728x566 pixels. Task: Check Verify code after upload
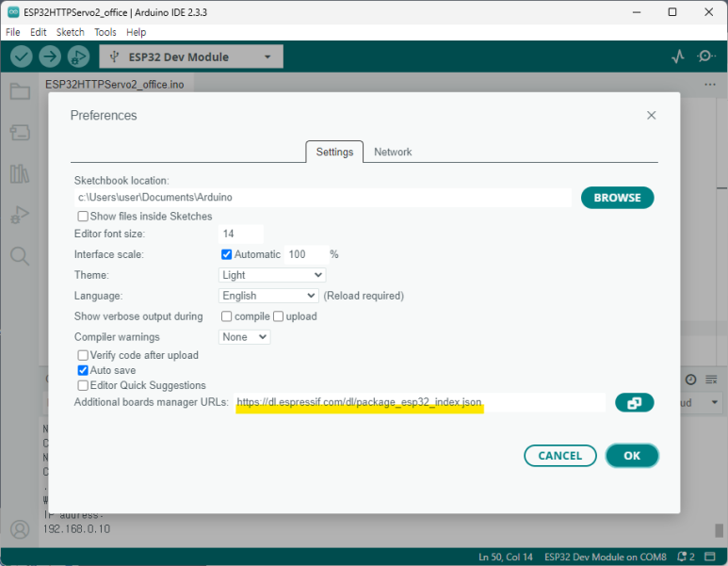coord(83,355)
